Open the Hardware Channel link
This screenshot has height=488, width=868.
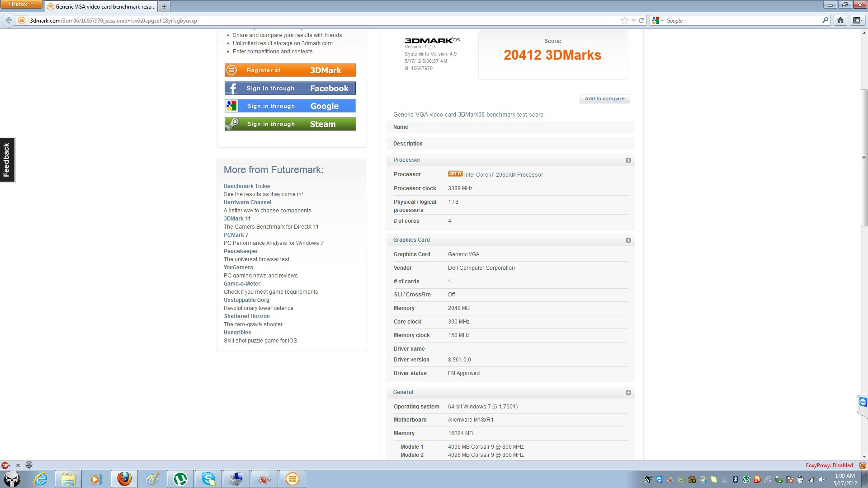click(247, 202)
